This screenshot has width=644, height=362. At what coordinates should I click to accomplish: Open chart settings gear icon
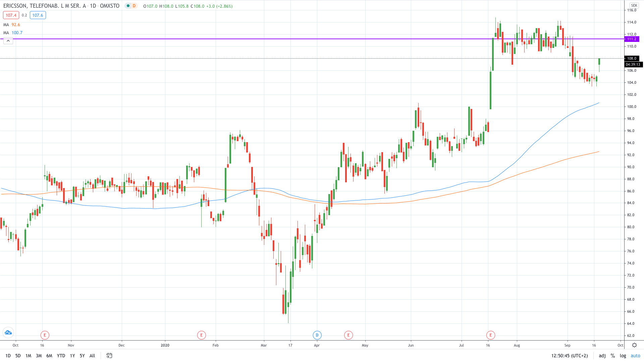[634, 345]
